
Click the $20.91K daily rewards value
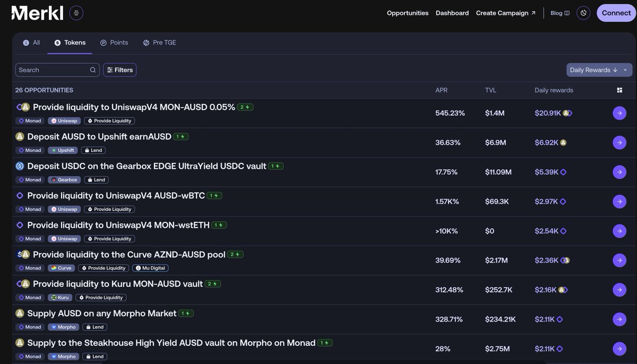point(548,113)
